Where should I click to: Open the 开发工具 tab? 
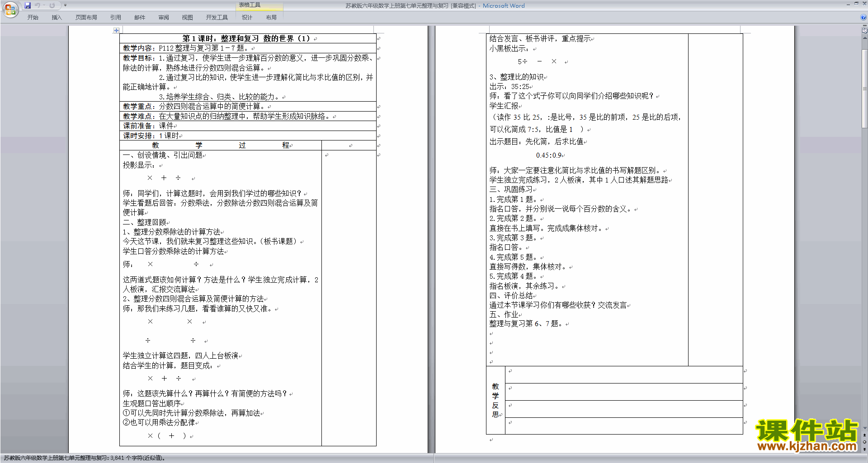[217, 18]
